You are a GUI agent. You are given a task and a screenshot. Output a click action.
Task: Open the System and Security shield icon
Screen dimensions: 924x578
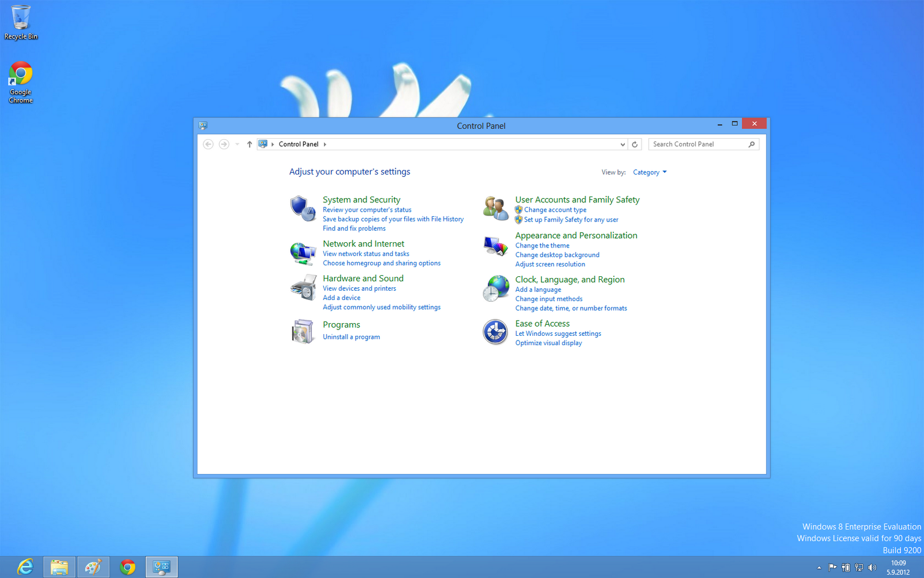pos(303,209)
